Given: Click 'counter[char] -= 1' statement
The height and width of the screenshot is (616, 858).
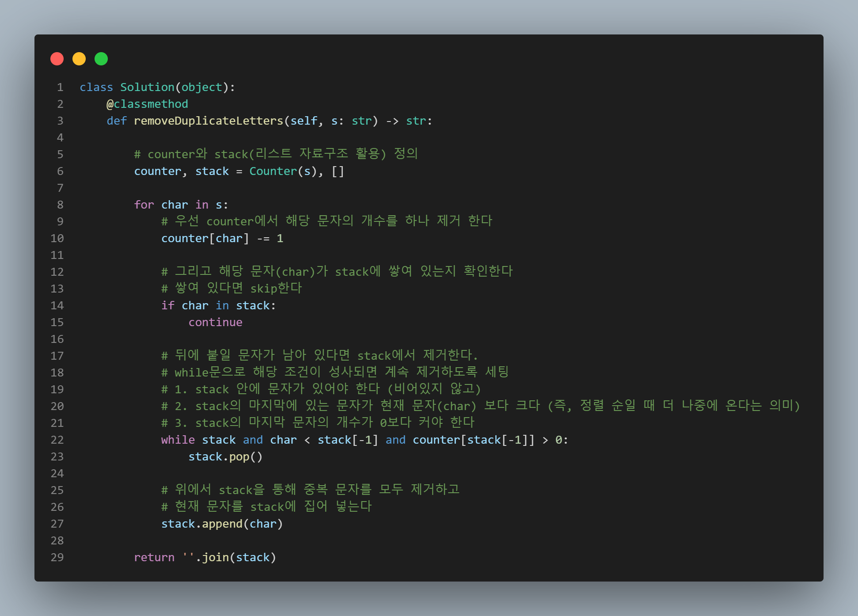Looking at the screenshot, I should (x=222, y=239).
